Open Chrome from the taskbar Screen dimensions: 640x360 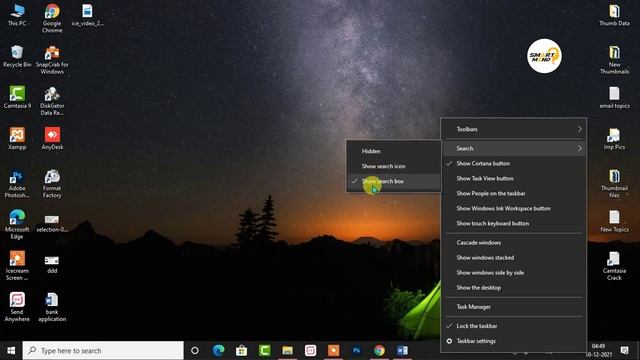tap(379, 351)
